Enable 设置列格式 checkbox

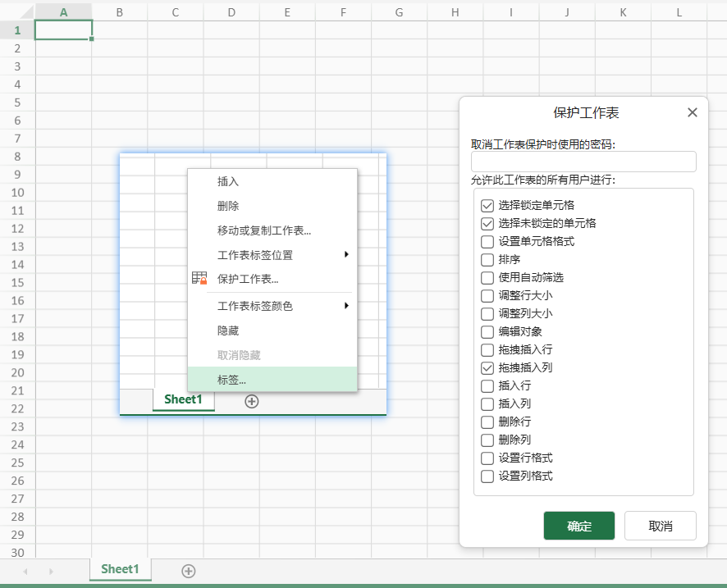(x=487, y=476)
